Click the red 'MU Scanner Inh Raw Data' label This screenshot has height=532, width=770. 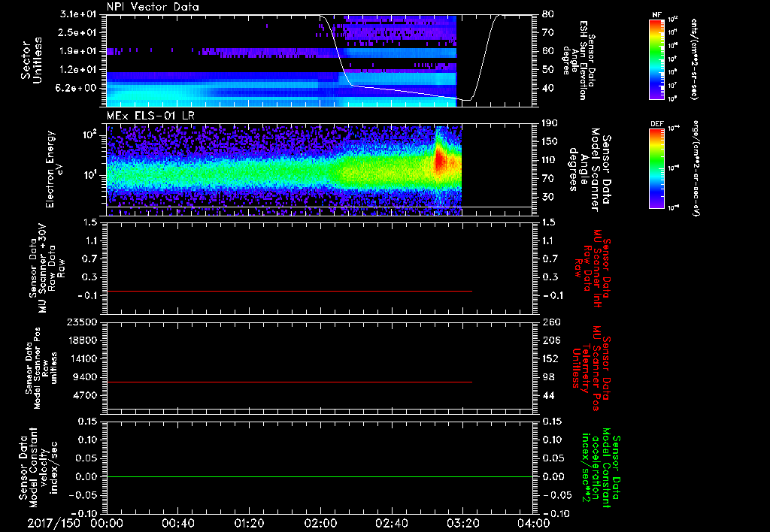593,268
